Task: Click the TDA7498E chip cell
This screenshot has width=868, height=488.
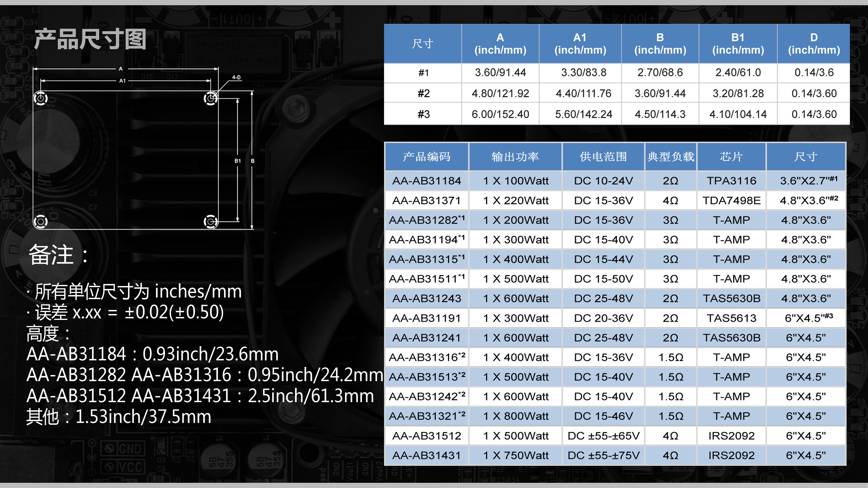Action: point(731,200)
